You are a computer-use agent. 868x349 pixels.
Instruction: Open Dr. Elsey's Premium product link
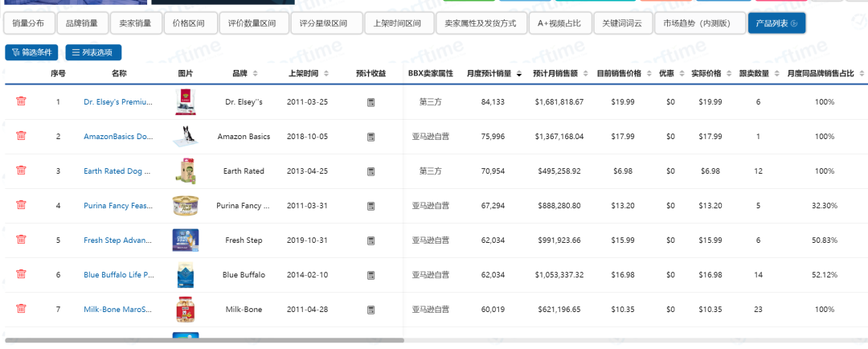point(117,102)
